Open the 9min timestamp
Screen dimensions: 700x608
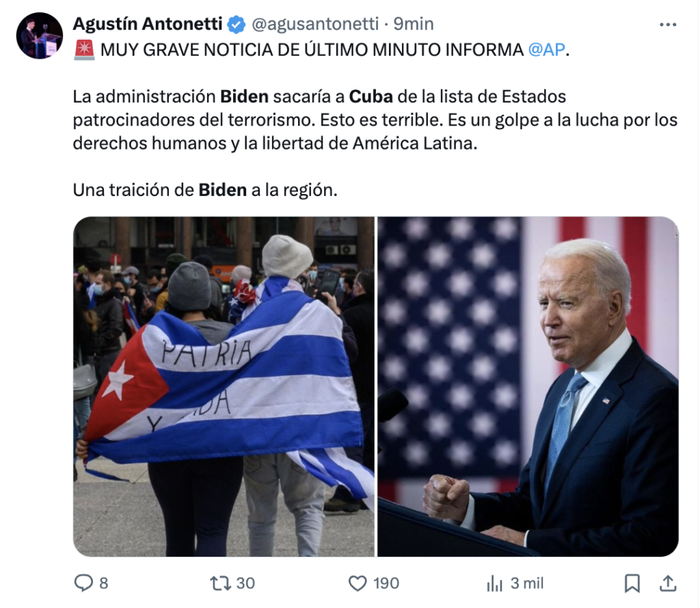[414, 24]
